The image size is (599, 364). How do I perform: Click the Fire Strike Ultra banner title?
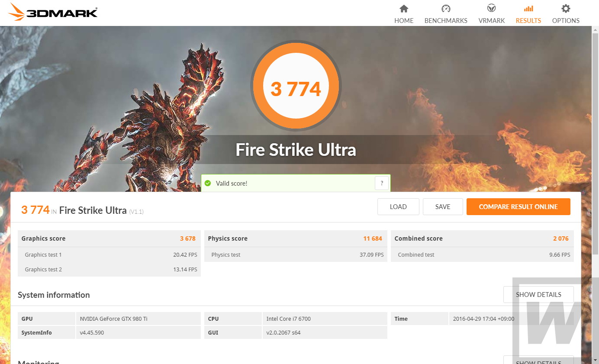pos(296,150)
